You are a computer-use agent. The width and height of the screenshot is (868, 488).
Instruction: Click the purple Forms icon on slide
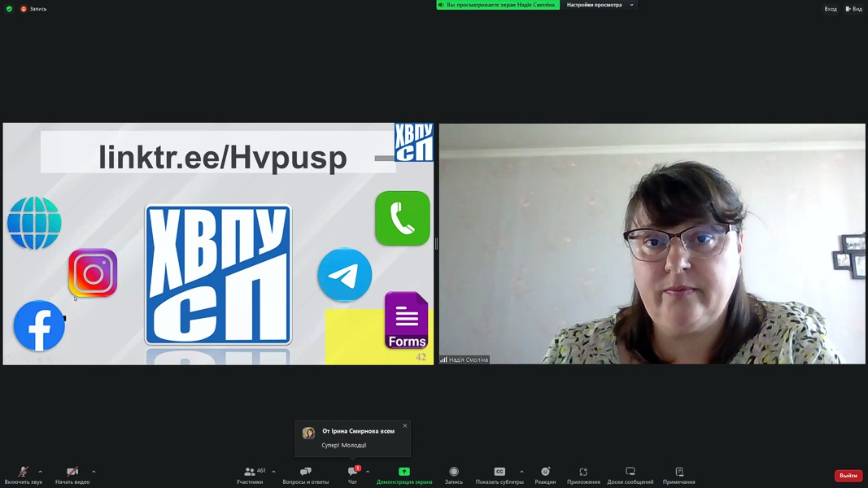coord(406,320)
